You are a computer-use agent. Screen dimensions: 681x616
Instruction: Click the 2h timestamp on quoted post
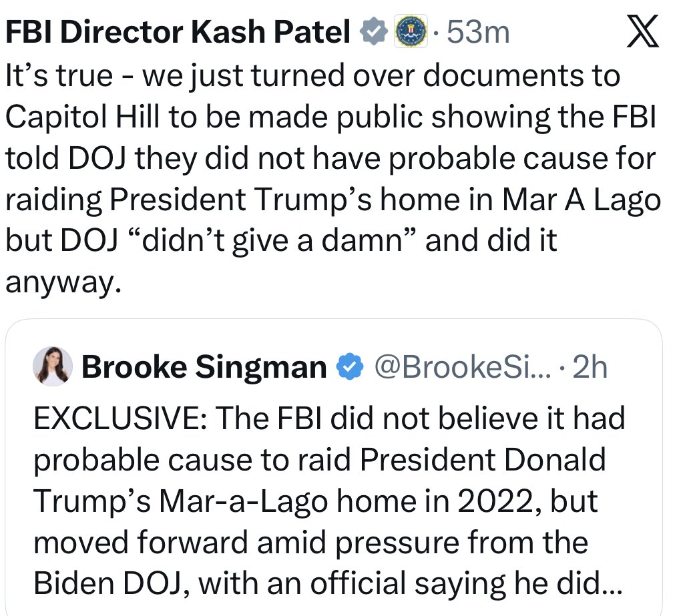click(x=590, y=367)
